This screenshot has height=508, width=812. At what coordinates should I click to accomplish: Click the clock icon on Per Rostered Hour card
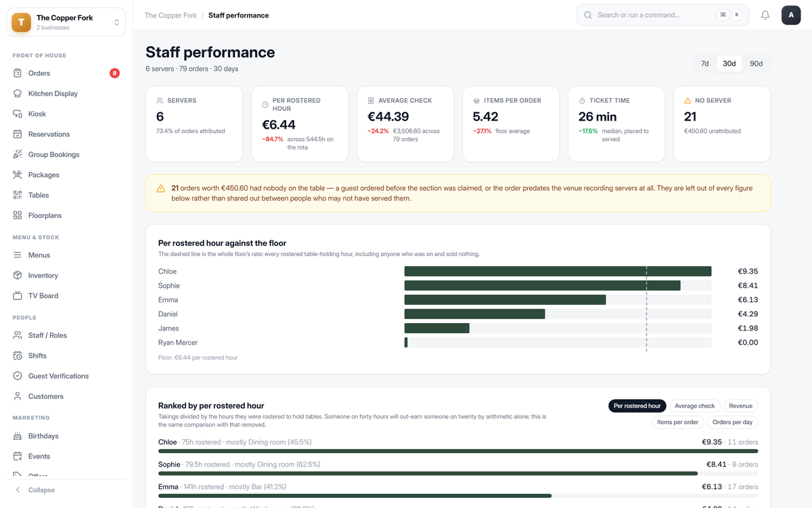pos(265,104)
